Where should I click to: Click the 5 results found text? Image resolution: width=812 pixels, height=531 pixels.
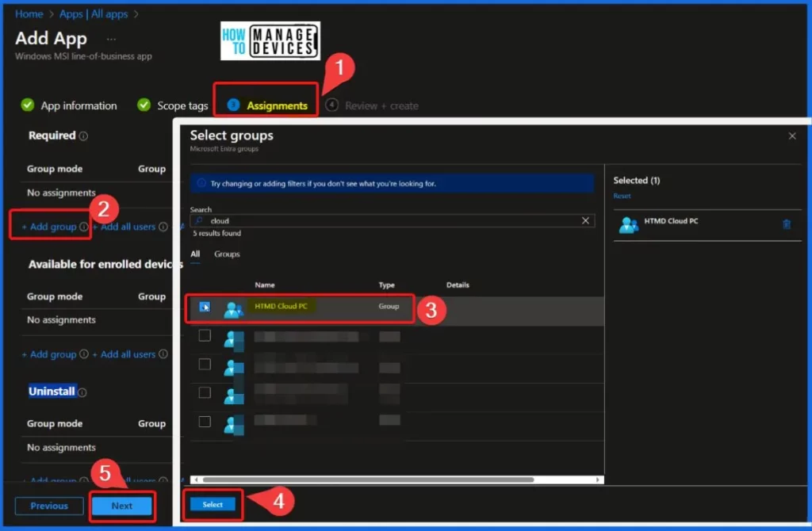[x=216, y=234]
